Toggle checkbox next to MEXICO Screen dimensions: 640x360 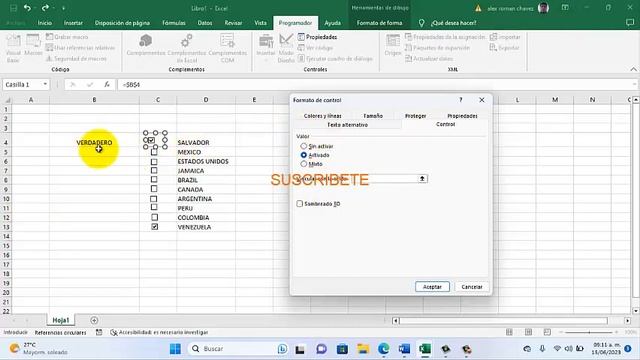point(154,152)
